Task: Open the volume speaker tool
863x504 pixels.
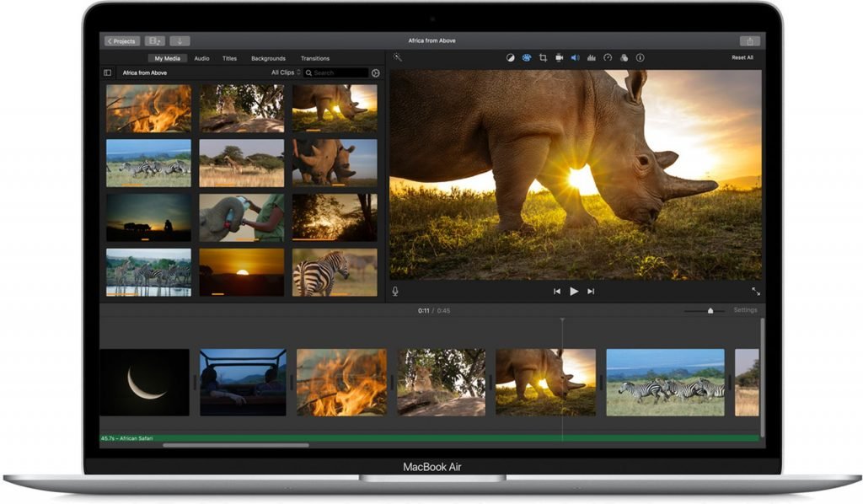Action: 575,58
